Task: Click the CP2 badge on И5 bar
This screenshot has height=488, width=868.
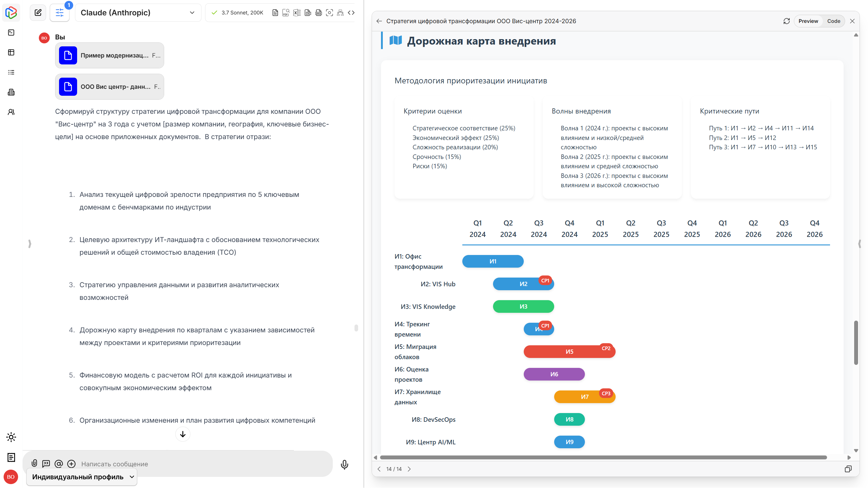Action: [x=606, y=348]
